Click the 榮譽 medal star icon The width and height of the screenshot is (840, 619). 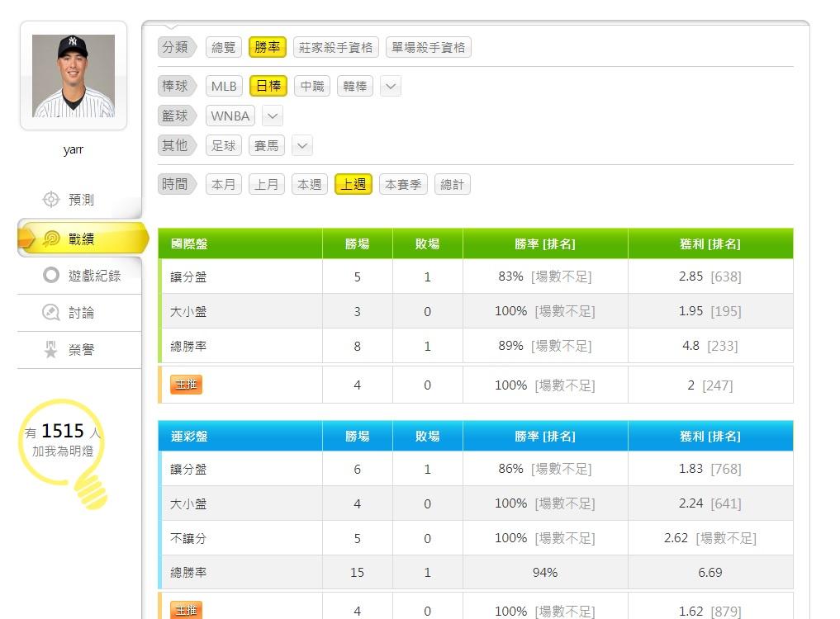pyautogui.click(x=51, y=350)
